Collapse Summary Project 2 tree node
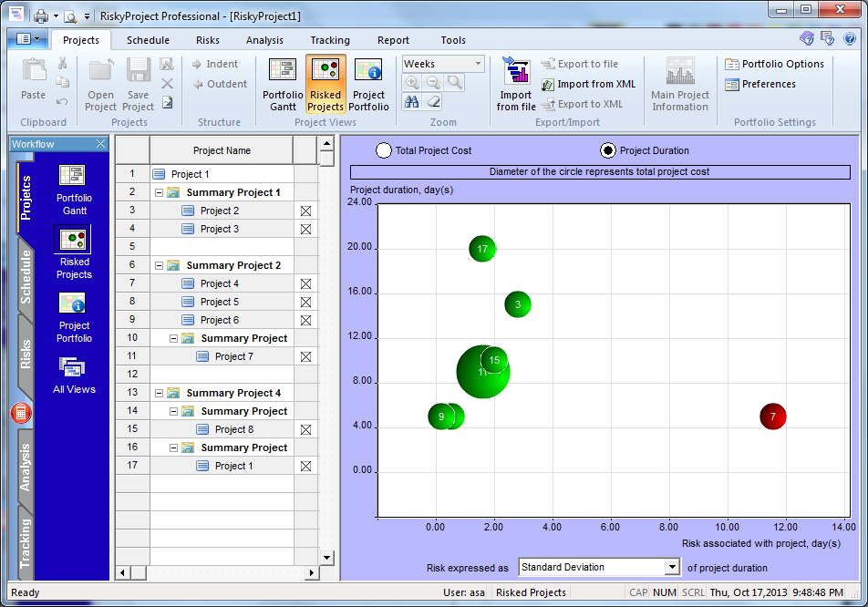Viewport: 868px width, 607px height. 160,265
